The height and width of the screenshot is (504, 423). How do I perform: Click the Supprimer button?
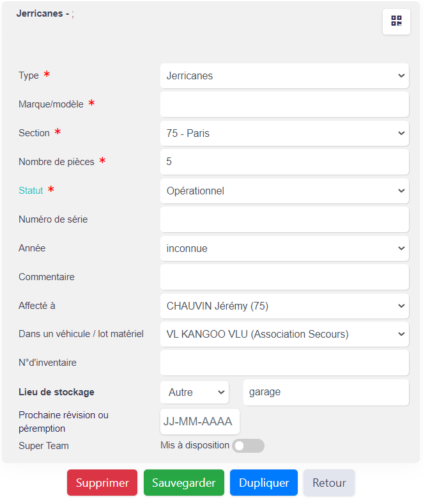coord(102,482)
